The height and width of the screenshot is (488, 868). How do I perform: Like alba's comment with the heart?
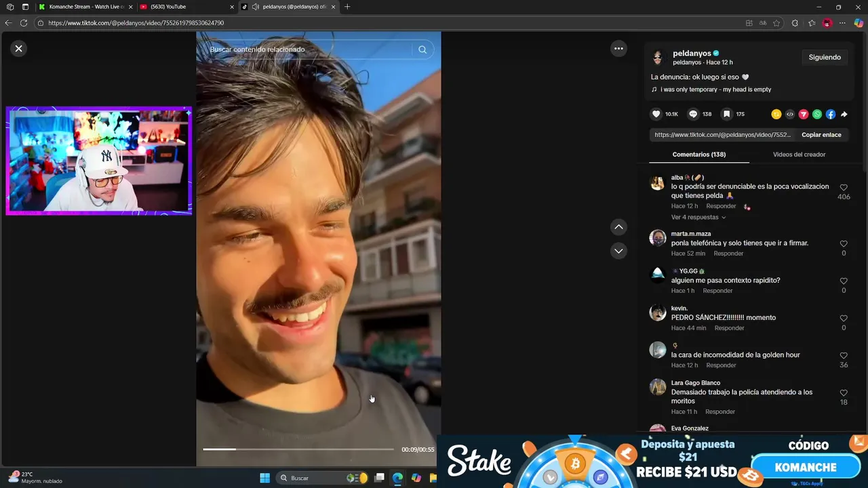(x=844, y=188)
